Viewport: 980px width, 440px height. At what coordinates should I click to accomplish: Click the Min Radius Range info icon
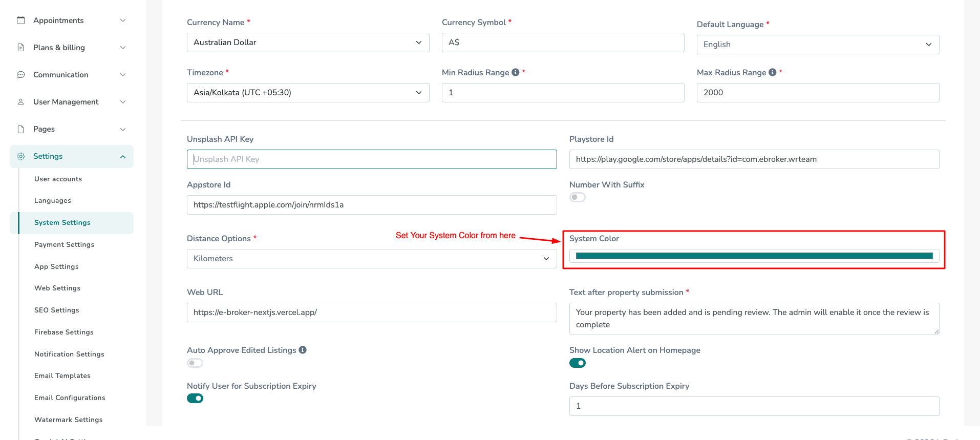click(516, 73)
